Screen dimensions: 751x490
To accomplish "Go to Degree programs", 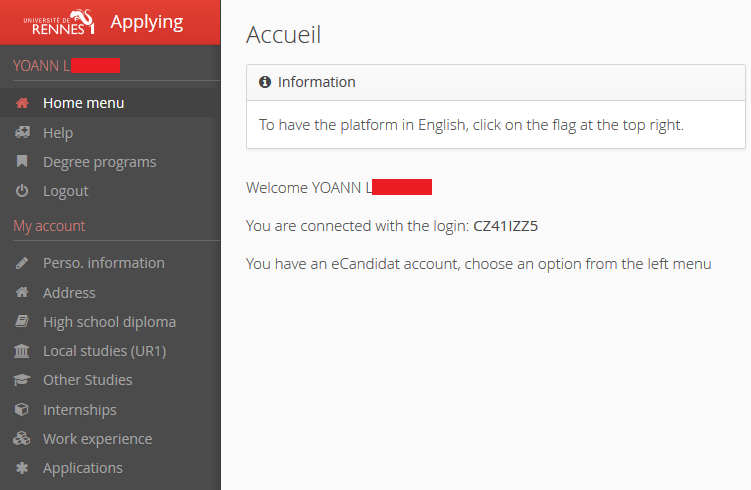I will point(99,162).
